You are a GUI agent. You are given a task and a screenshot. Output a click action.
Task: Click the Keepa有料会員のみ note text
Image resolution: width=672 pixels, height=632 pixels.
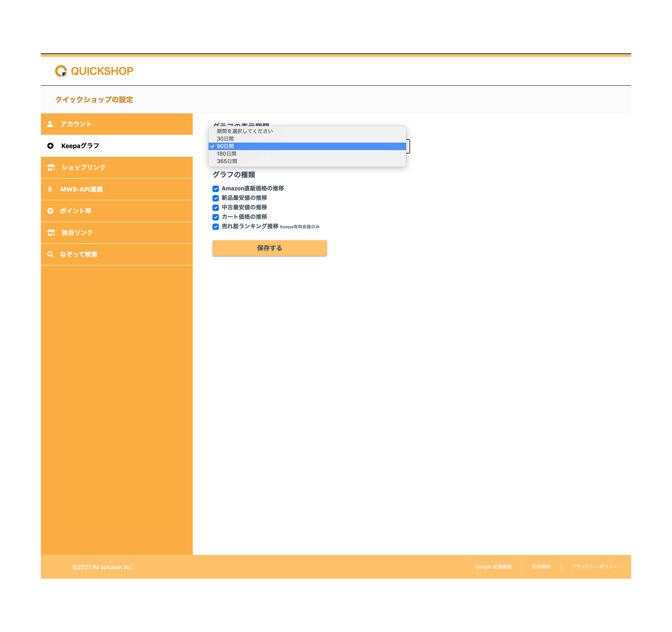pos(299,227)
